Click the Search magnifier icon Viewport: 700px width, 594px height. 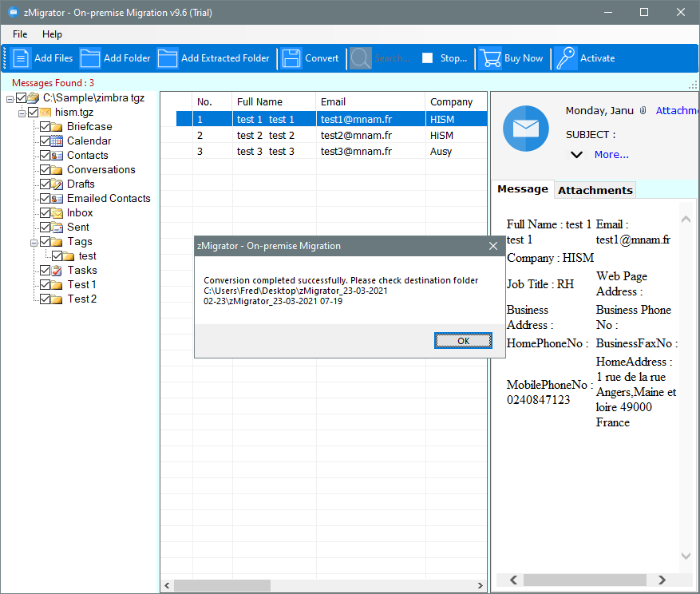coord(360,58)
